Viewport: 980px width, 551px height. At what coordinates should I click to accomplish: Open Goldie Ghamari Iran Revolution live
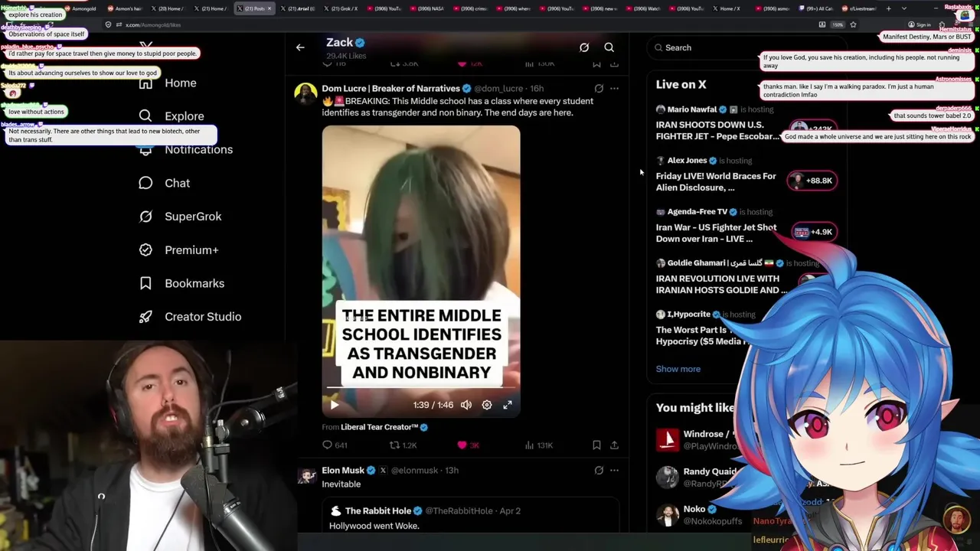coord(721,284)
